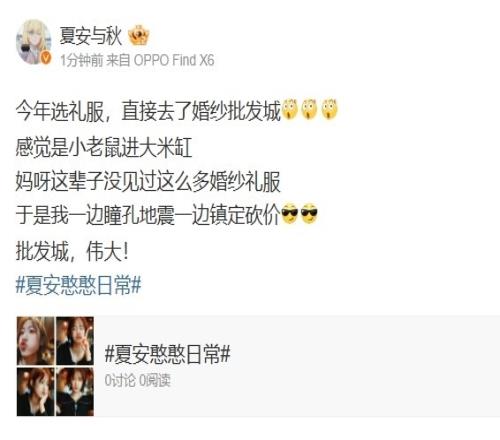This screenshot has width=500, height=440.
Task: Click the OPPO Find X6 source link
Action: (174, 60)
